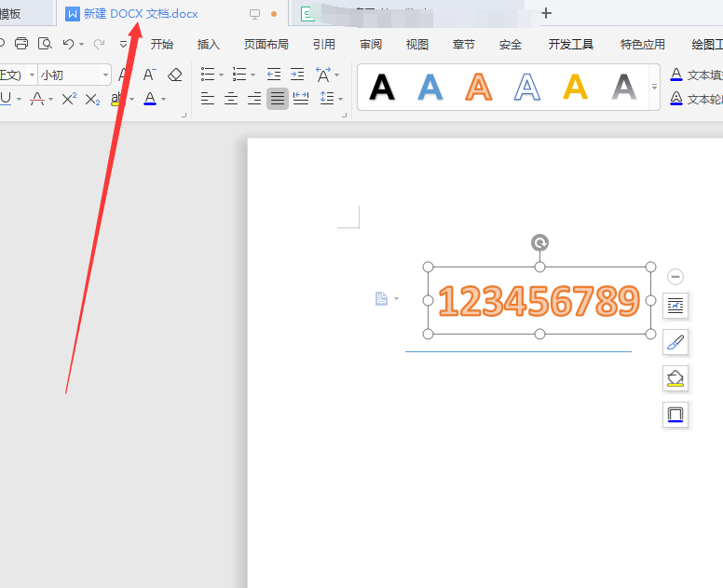Click the shape fill paint bucket icon
This screenshot has width=723, height=588.
click(x=675, y=377)
